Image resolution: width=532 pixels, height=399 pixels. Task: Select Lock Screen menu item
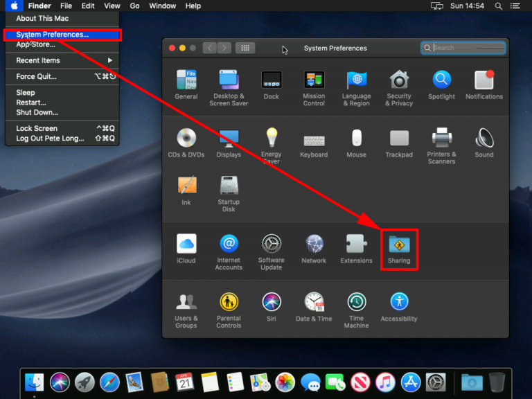click(x=62, y=128)
